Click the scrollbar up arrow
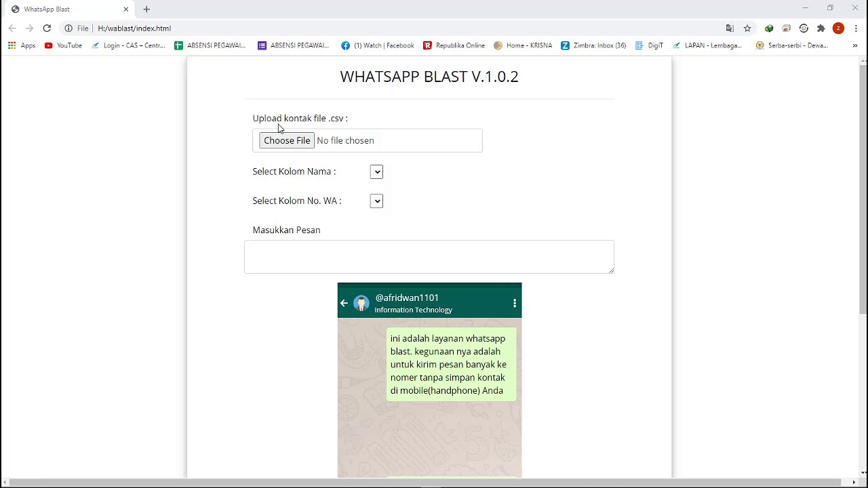Image resolution: width=868 pixels, height=488 pixels. pyautogui.click(x=863, y=60)
